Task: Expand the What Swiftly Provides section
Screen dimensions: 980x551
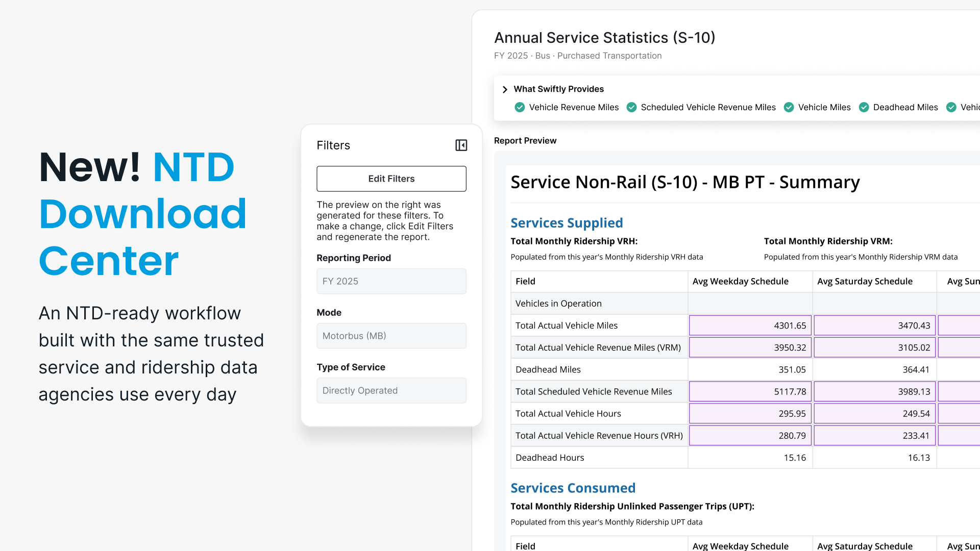Action: click(505, 89)
